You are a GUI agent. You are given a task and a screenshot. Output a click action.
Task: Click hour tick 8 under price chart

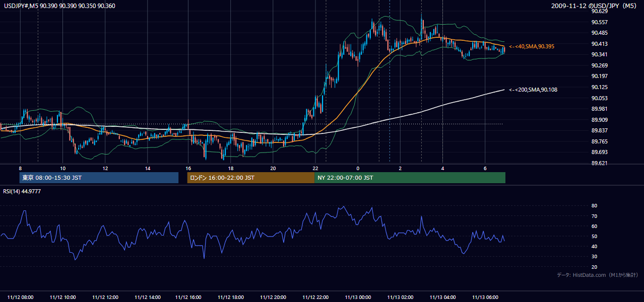click(20, 168)
